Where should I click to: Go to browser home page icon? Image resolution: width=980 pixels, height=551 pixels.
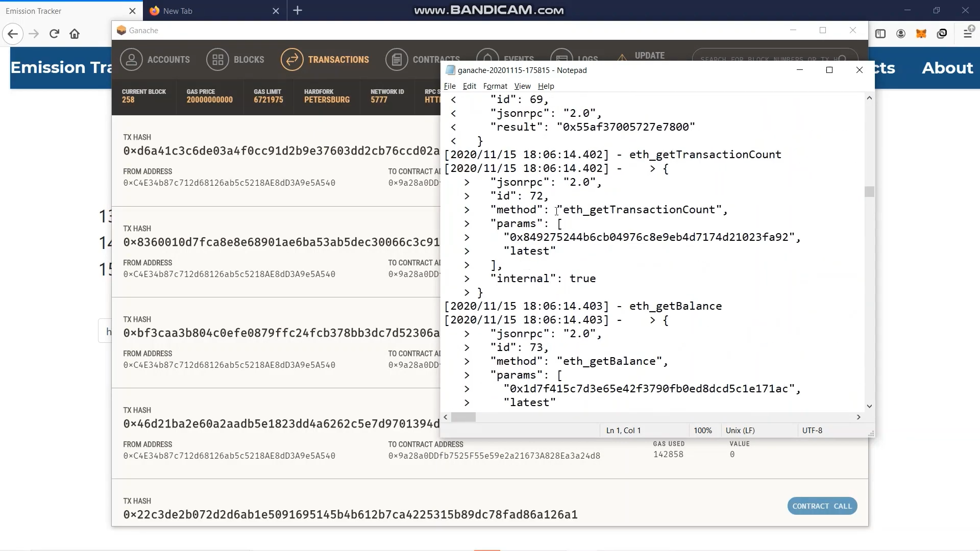click(75, 34)
